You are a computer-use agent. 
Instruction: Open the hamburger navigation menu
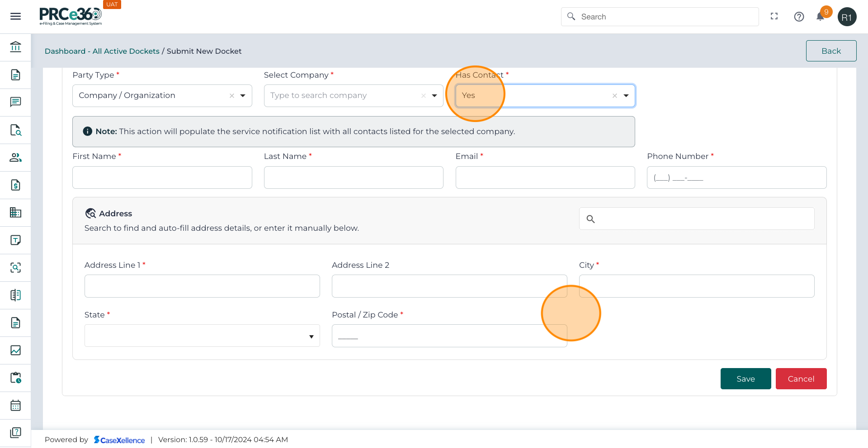[15, 17]
